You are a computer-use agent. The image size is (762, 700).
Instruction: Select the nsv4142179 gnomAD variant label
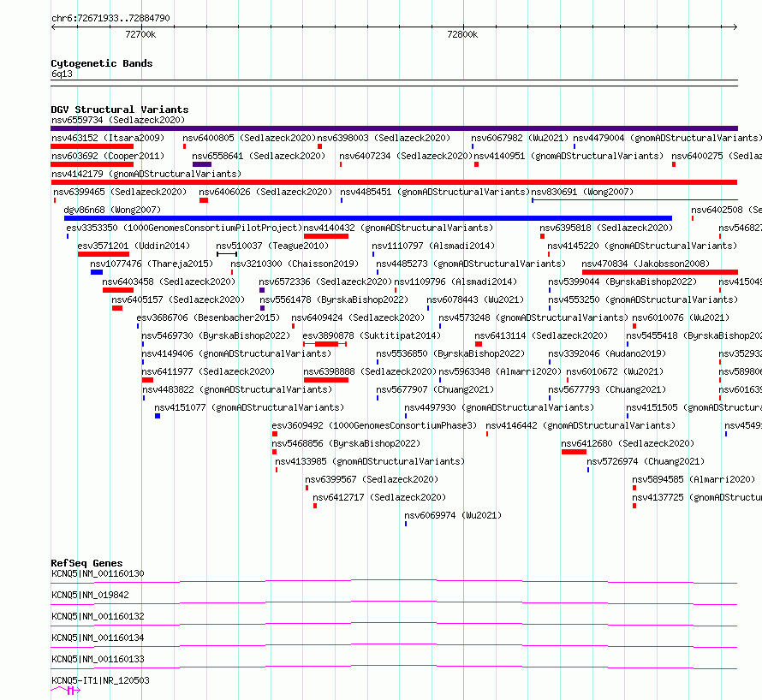coord(146,174)
